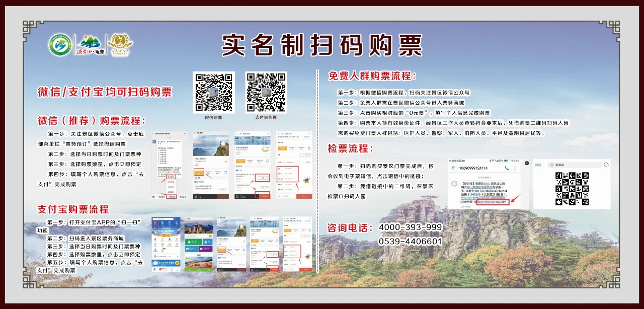The height and width of the screenshot is (309, 644).
Task: Click the green circular logo at top left
Action: 60,45
